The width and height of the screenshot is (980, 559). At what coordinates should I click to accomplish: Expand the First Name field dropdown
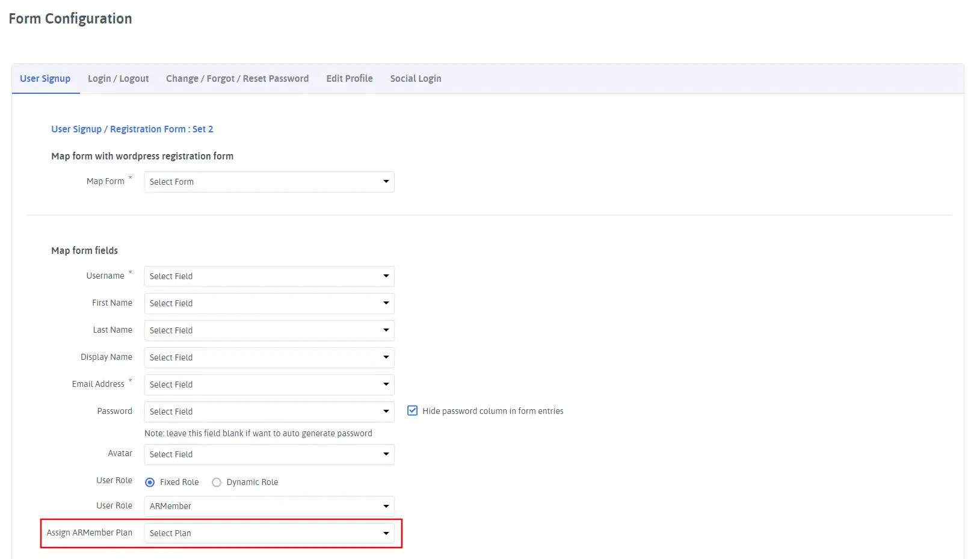pos(269,303)
